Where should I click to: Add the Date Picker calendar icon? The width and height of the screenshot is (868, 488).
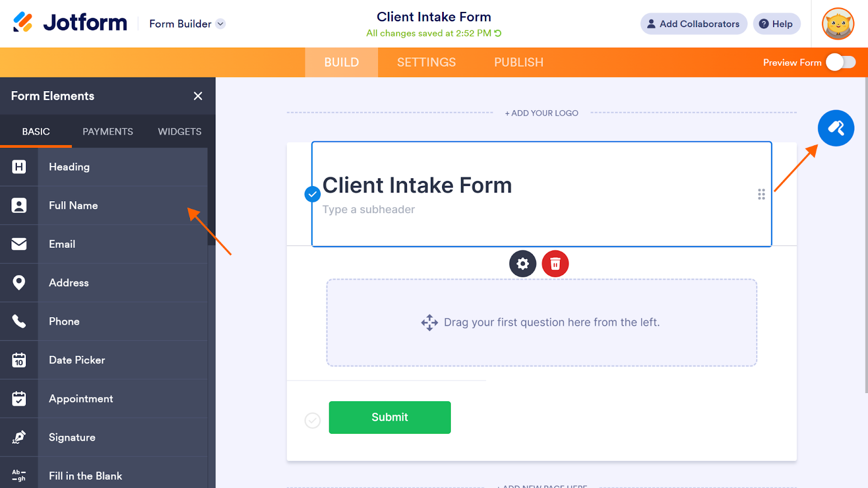[x=19, y=360]
